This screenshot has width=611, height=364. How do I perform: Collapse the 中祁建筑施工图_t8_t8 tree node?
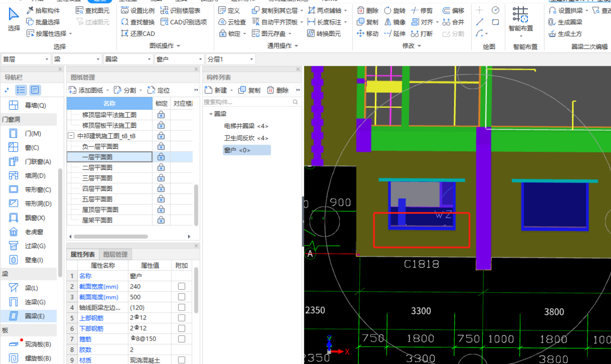[x=71, y=136]
